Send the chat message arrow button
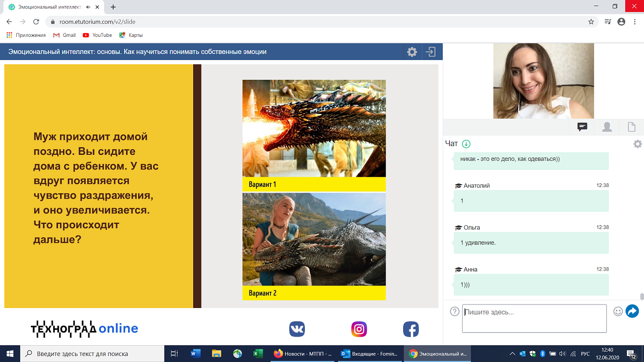 pyautogui.click(x=632, y=311)
